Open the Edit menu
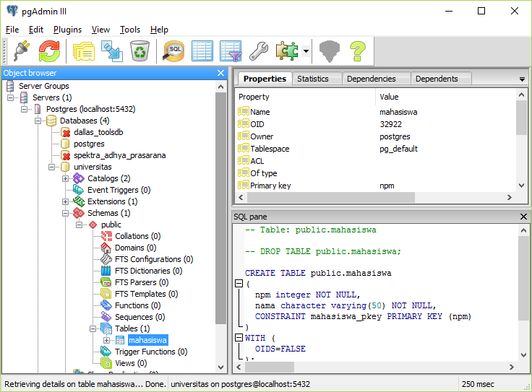The height and width of the screenshot is (392, 532). pyautogui.click(x=36, y=30)
